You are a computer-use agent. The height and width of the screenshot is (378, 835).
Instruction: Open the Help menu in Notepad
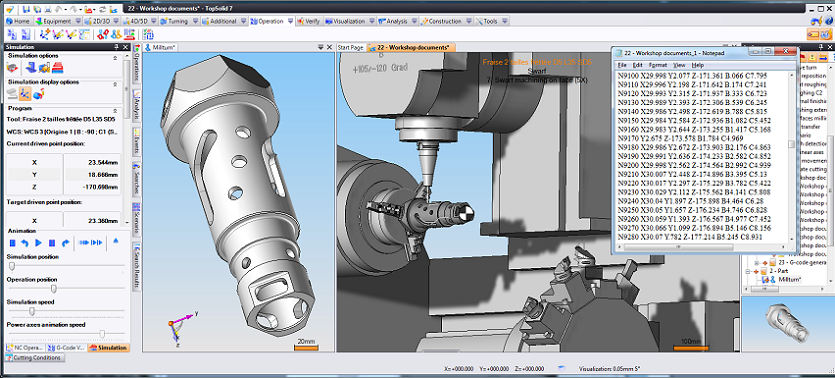pos(698,64)
